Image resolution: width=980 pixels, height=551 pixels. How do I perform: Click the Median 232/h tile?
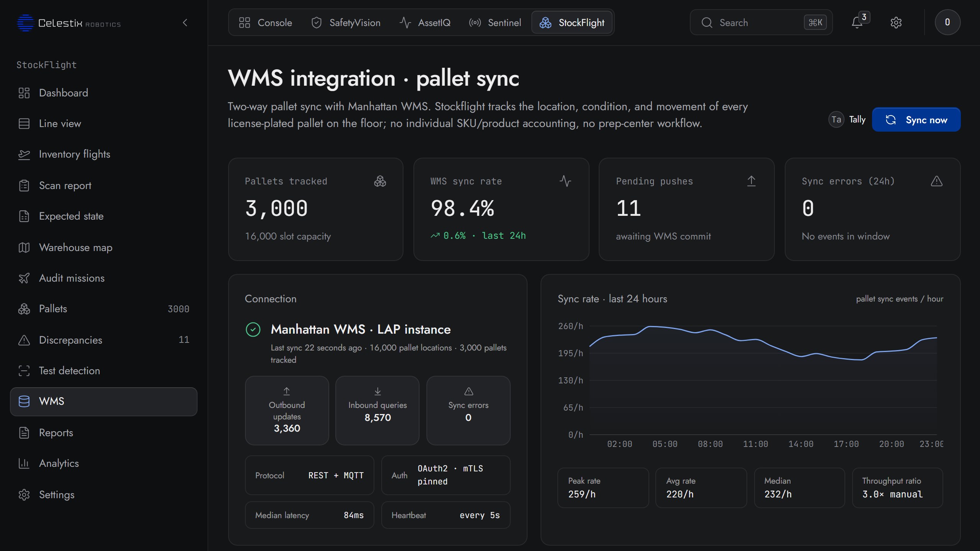tap(800, 488)
